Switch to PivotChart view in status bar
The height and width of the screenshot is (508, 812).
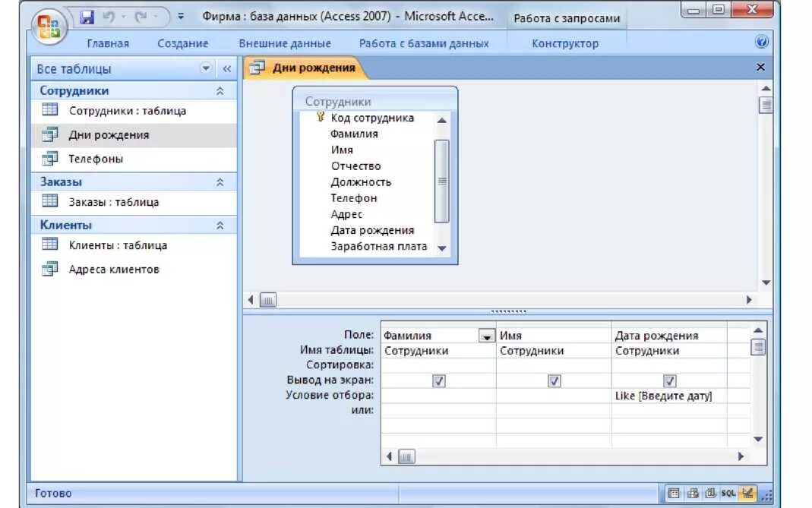pos(710,494)
